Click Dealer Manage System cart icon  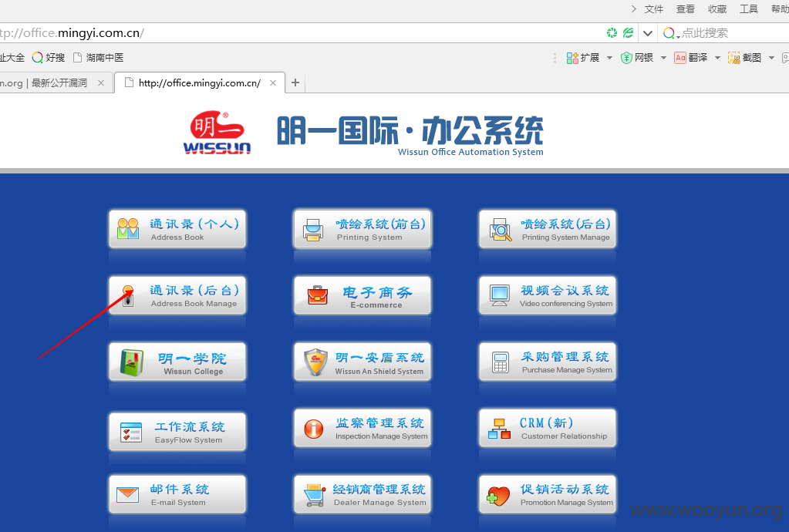point(315,495)
